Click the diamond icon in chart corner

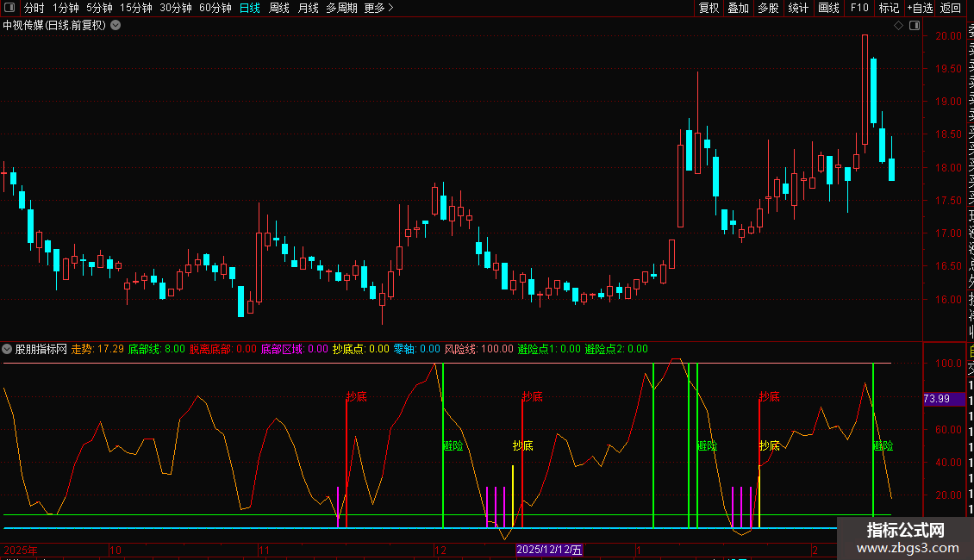(898, 26)
